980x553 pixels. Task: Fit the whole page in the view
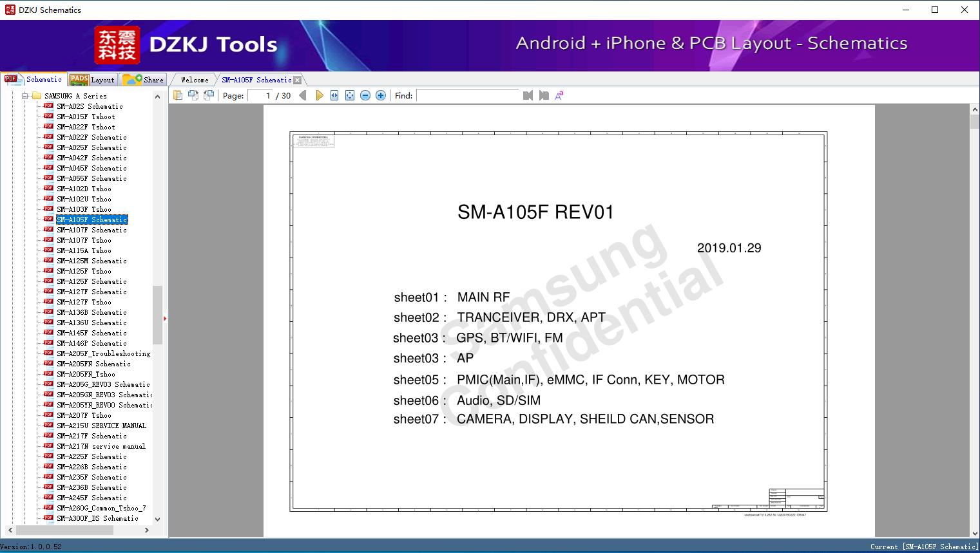tap(350, 95)
